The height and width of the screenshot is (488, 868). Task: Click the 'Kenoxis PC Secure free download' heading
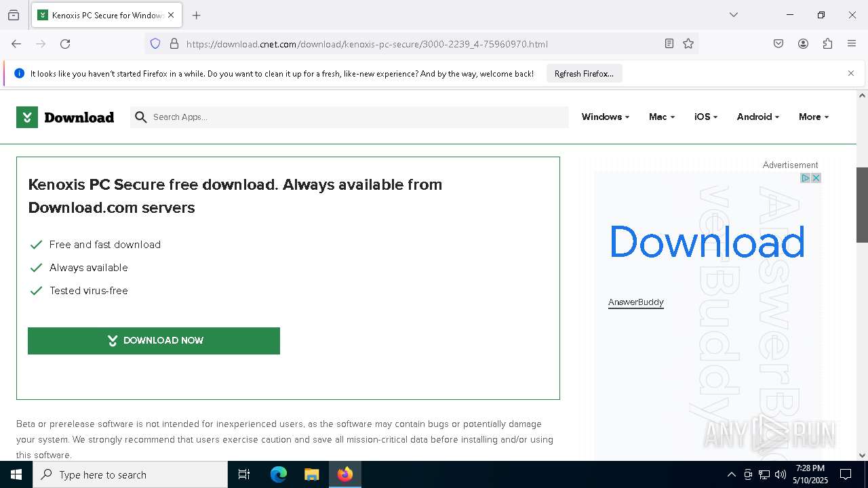pos(235,196)
